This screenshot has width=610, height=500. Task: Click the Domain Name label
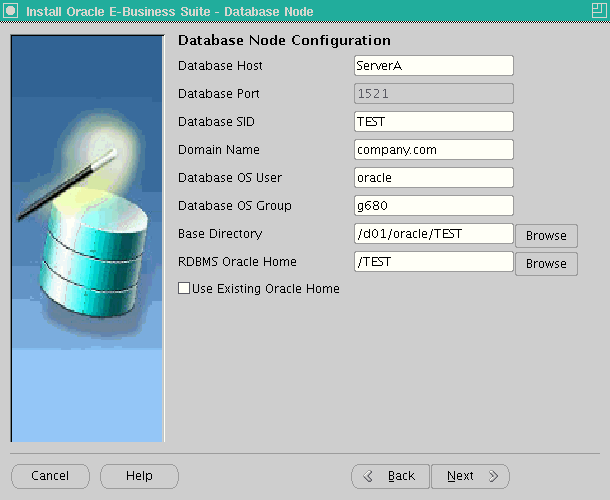(x=219, y=150)
